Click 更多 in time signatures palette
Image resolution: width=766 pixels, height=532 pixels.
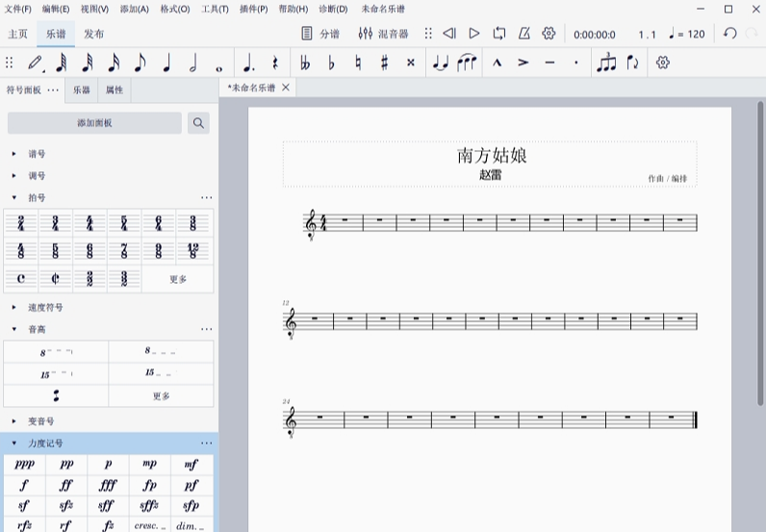coord(178,279)
